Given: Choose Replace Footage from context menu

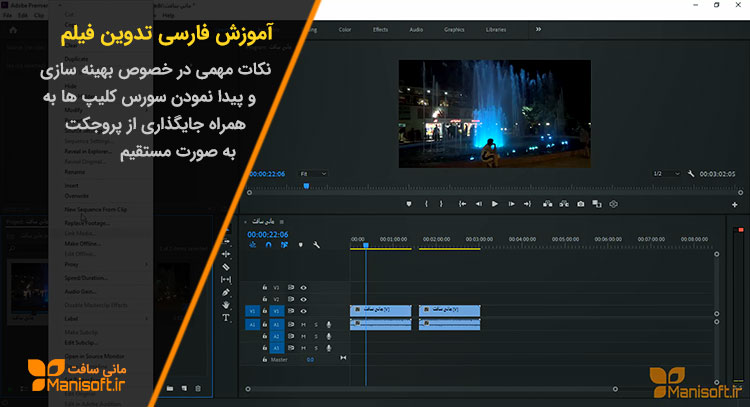Looking at the screenshot, I should 87,223.
